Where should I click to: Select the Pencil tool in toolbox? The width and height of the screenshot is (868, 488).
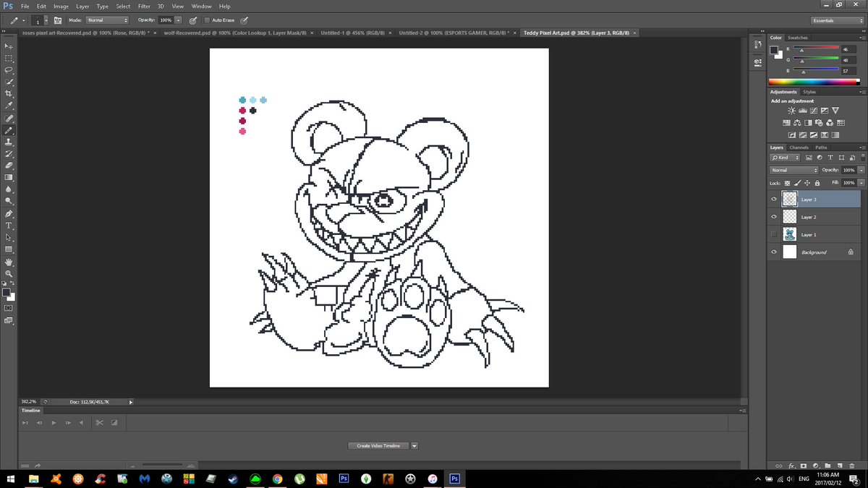(9, 130)
